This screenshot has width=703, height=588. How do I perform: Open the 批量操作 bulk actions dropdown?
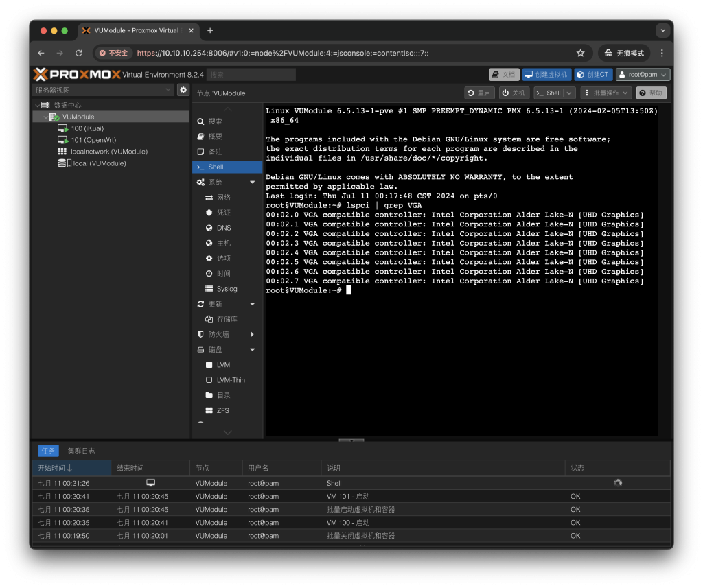pos(606,93)
